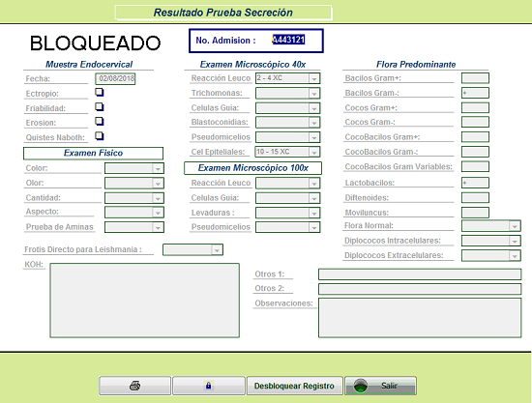The width and height of the screenshot is (532, 403).
Task: Click inside the KOH text box
Action: click(x=145, y=301)
